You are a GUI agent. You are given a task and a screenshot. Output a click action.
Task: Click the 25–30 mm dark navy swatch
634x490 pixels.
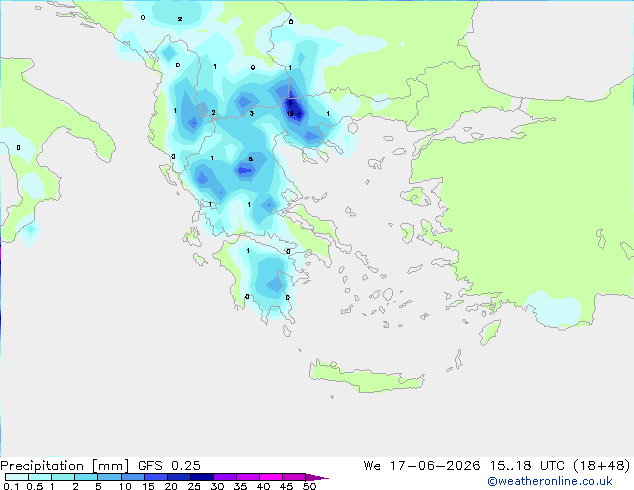coord(202,477)
